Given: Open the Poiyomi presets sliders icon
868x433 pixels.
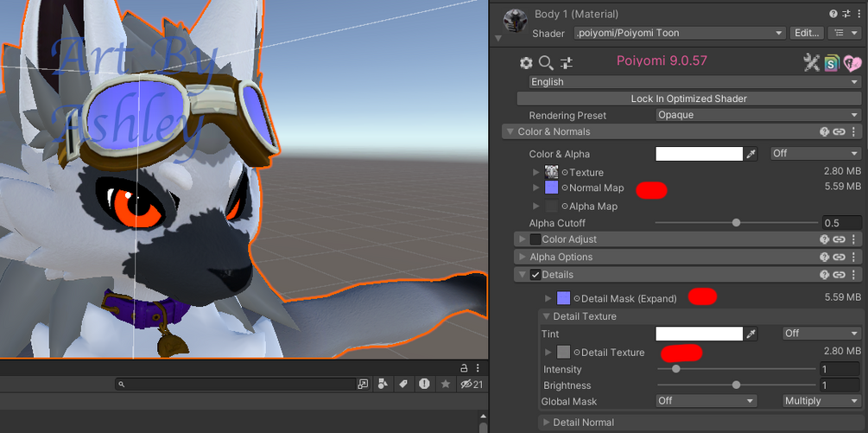Looking at the screenshot, I should 567,63.
